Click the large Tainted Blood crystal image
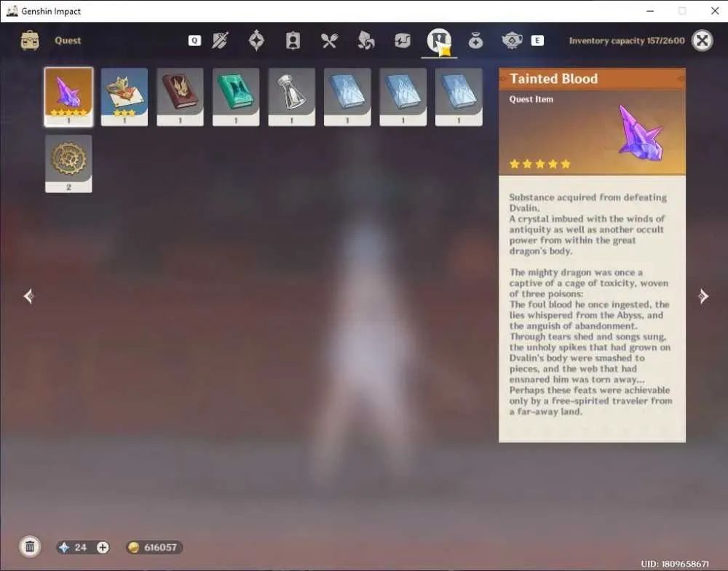 click(x=641, y=133)
